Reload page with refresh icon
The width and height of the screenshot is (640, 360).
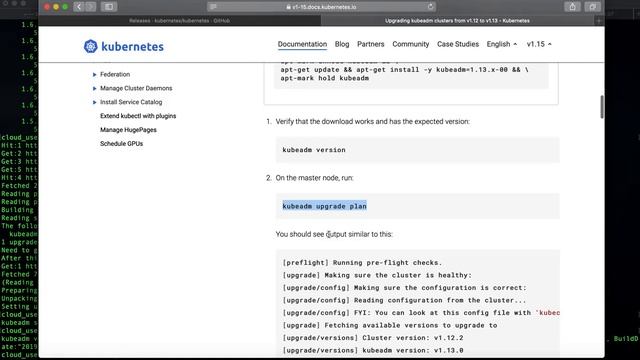pyautogui.click(x=431, y=7)
